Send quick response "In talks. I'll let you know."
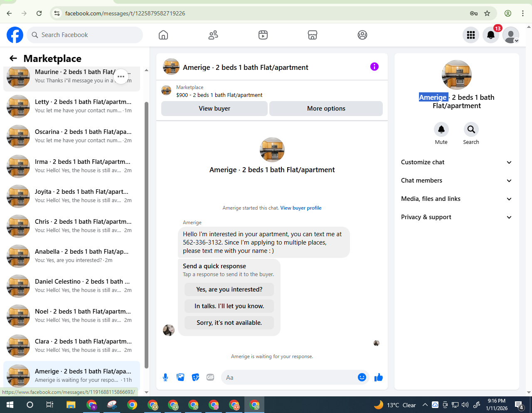 click(229, 306)
